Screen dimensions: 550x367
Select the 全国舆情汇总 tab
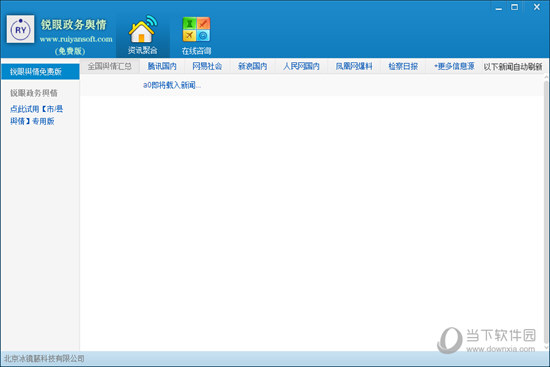109,66
